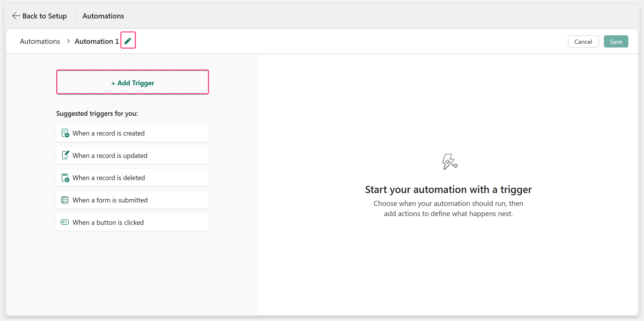Click the breadcrumb chevron after Automations
The image size is (644, 321).
coord(68,41)
